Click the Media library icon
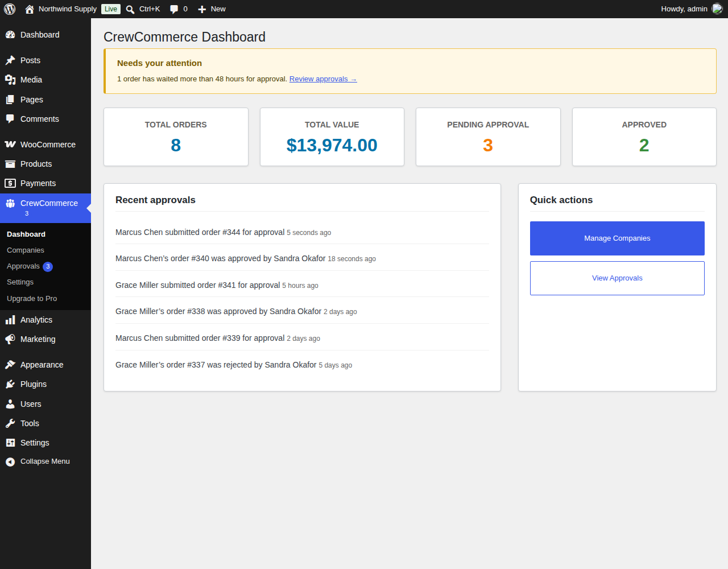The height and width of the screenshot is (569, 728). click(10, 80)
